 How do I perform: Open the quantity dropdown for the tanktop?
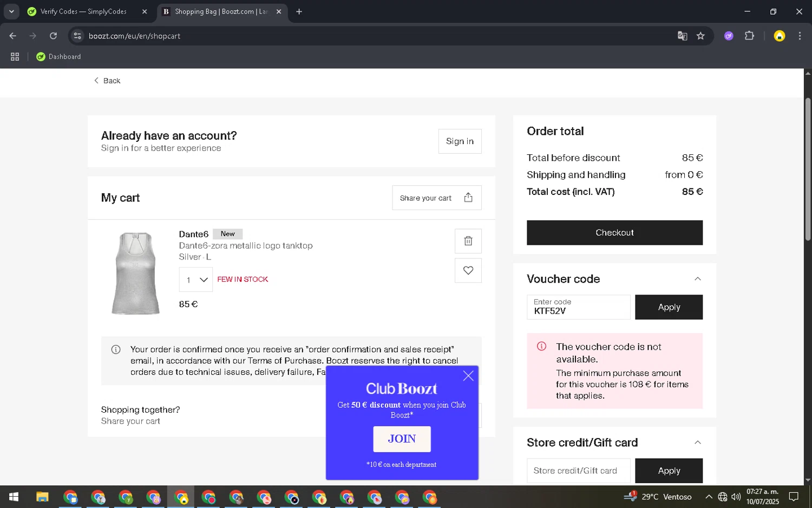tap(195, 279)
